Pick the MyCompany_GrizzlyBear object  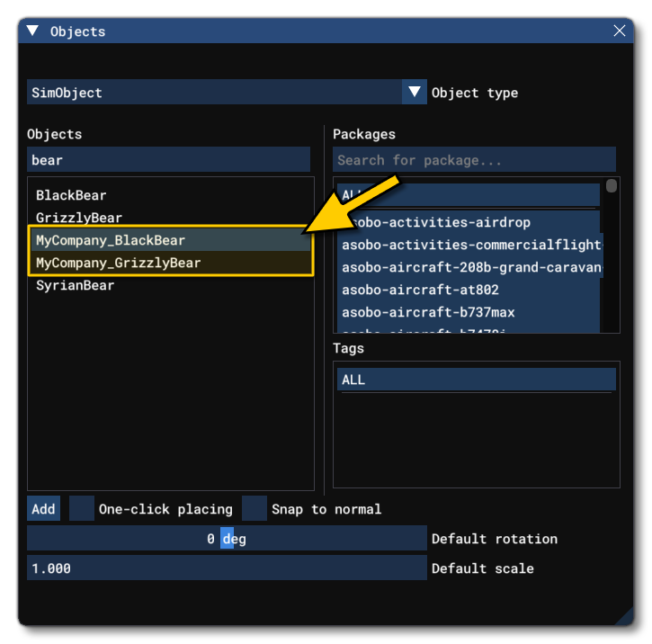click(x=118, y=263)
